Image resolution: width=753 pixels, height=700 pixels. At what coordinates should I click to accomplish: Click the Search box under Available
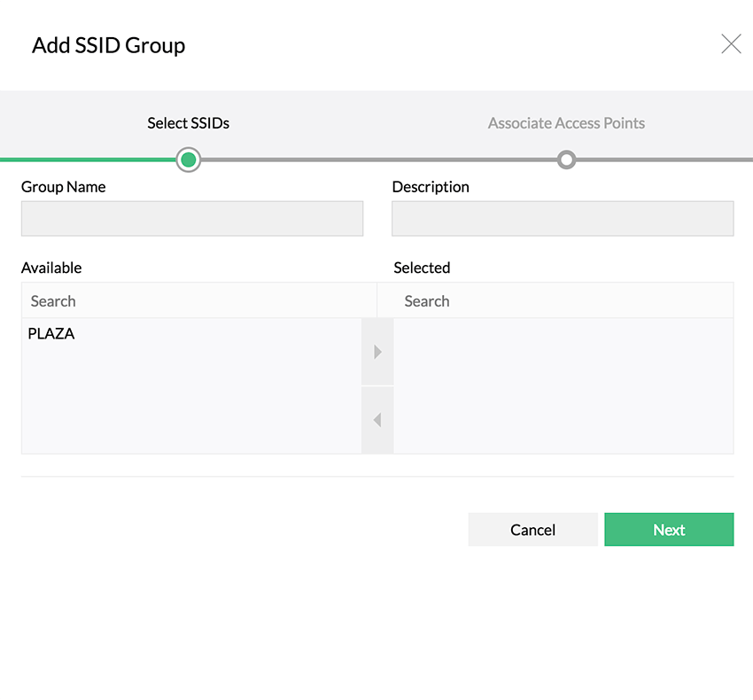198,301
